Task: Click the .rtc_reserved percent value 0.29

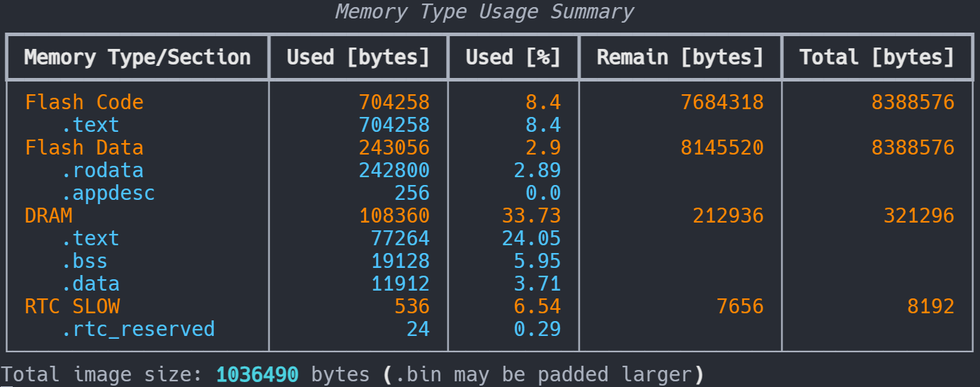Action: coord(537,329)
